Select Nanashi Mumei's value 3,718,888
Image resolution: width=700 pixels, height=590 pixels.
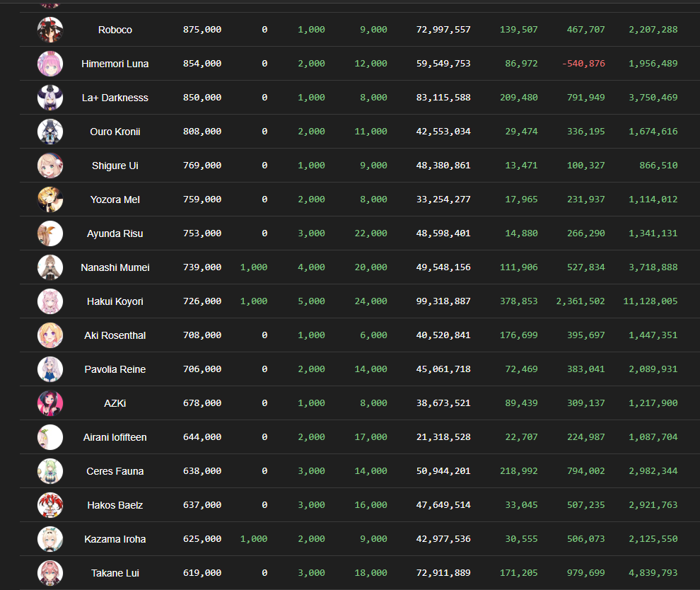[x=653, y=267]
